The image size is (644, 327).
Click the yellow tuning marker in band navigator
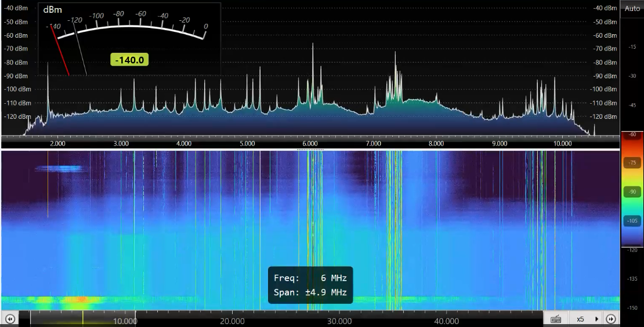(x=83, y=318)
